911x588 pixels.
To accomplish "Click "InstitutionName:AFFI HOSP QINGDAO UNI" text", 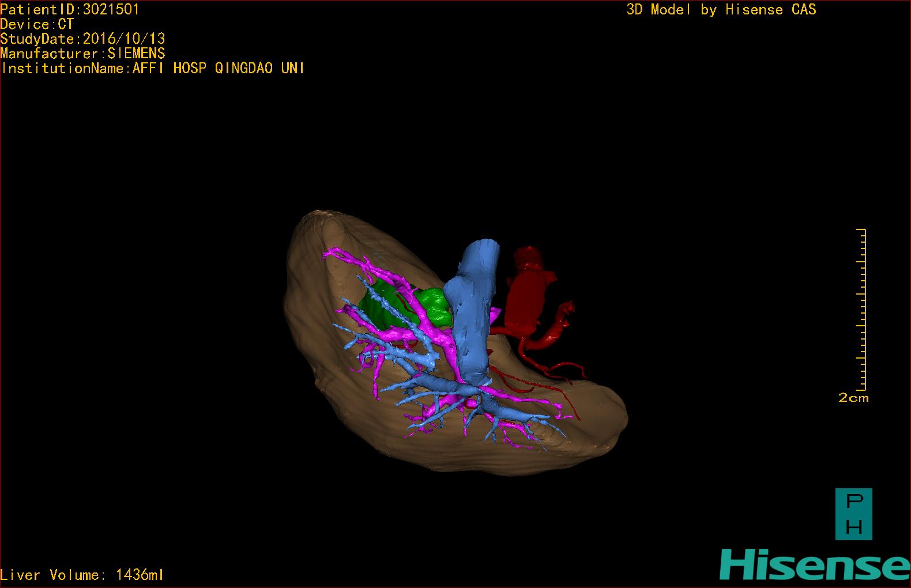I will tap(153, 69).
